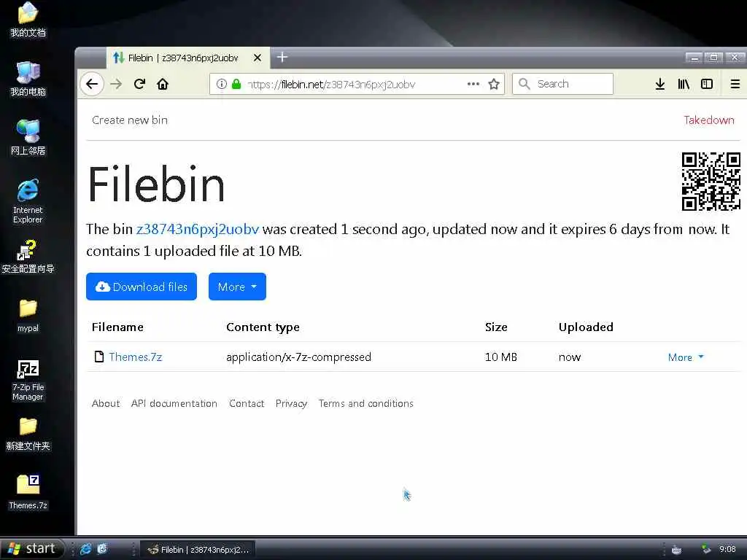Reload the Filebin page

point(139,85)
